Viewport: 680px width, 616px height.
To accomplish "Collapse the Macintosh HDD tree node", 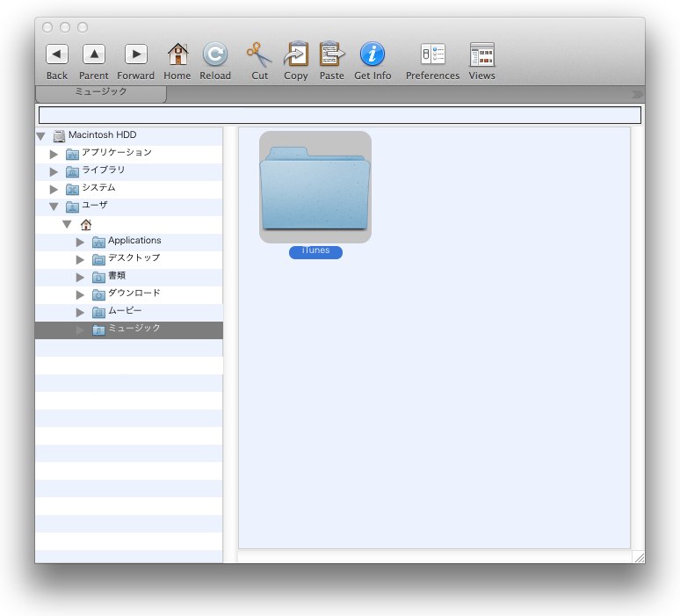I will (x=41, y=136).
